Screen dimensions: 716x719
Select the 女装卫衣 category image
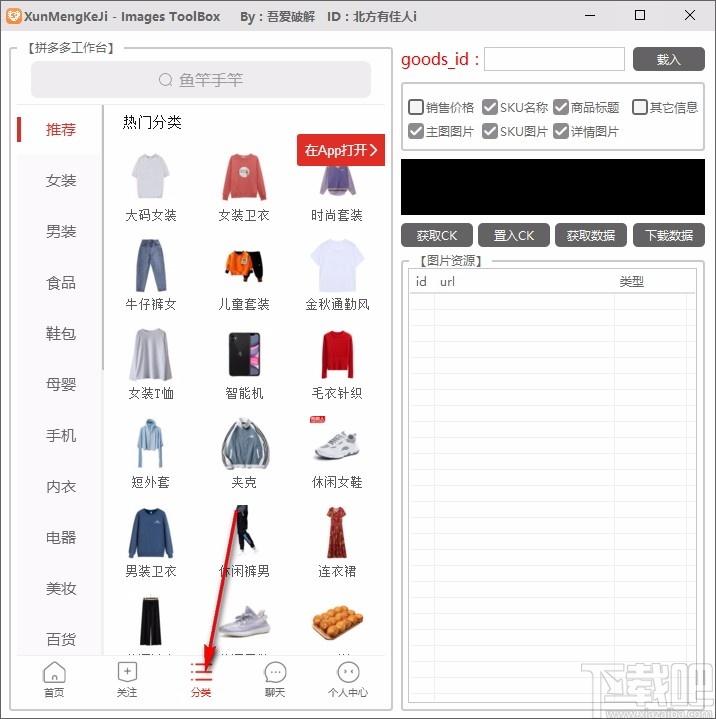click(x=244, y=177)
